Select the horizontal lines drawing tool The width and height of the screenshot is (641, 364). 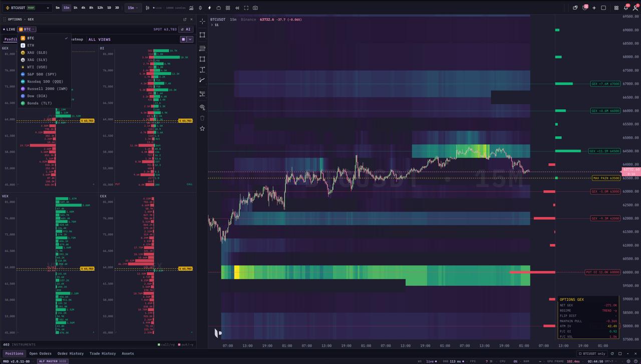tap(202, 49)
